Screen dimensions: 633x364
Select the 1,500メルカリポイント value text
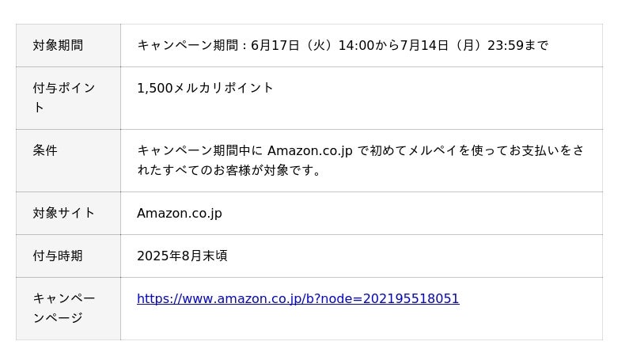click(205, 88)
